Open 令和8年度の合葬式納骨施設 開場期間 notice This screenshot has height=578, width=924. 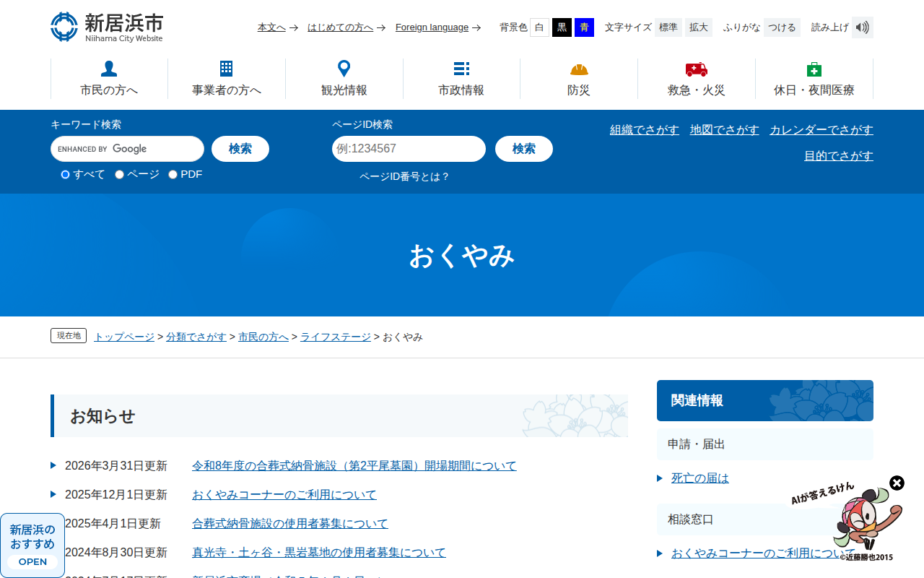(x=354, y=466)
